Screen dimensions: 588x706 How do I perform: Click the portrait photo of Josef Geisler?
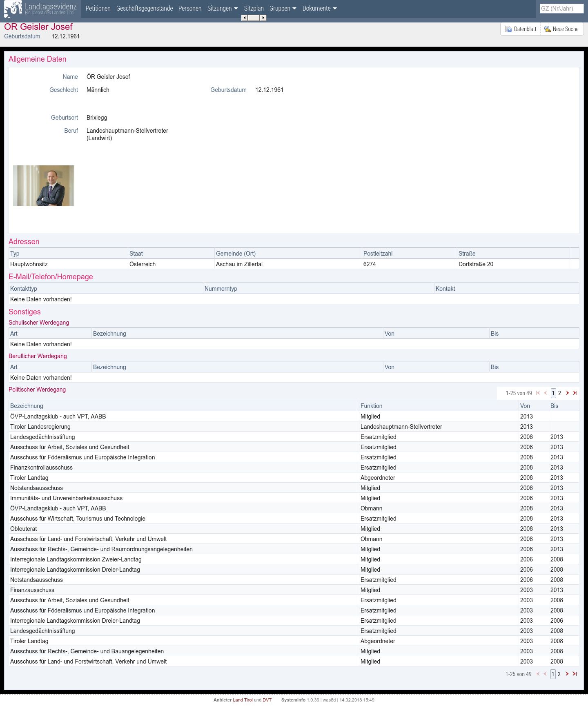[44, 186]
